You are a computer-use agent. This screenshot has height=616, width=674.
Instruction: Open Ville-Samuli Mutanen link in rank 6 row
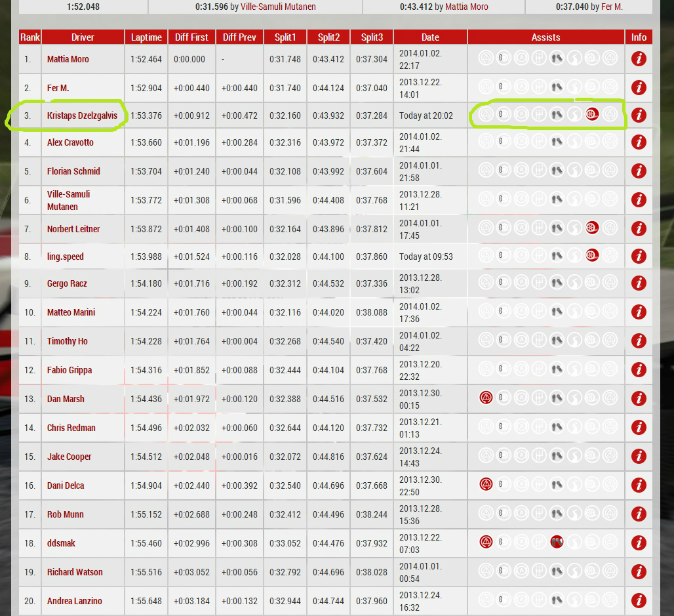(68, 200)
